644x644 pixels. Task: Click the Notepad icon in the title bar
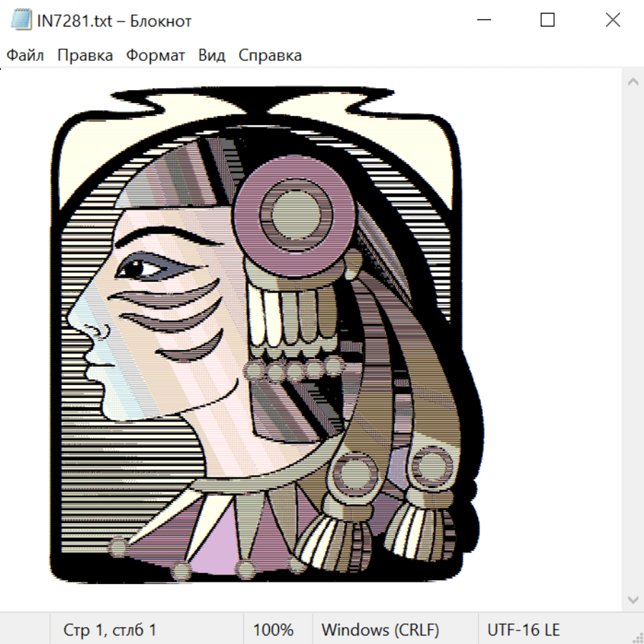21,21
